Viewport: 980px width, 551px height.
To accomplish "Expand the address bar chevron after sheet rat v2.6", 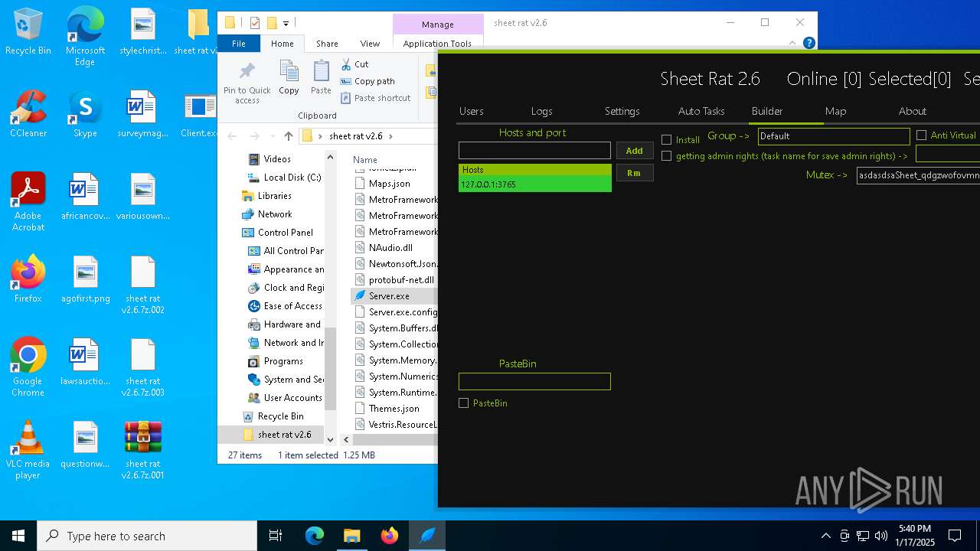I will (x=390, y=136).
